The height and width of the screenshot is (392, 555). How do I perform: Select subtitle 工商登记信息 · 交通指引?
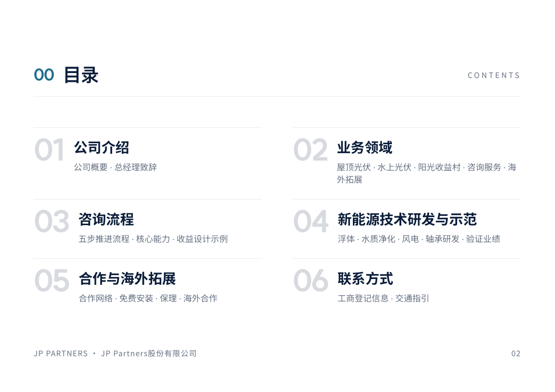coord(384,298)
